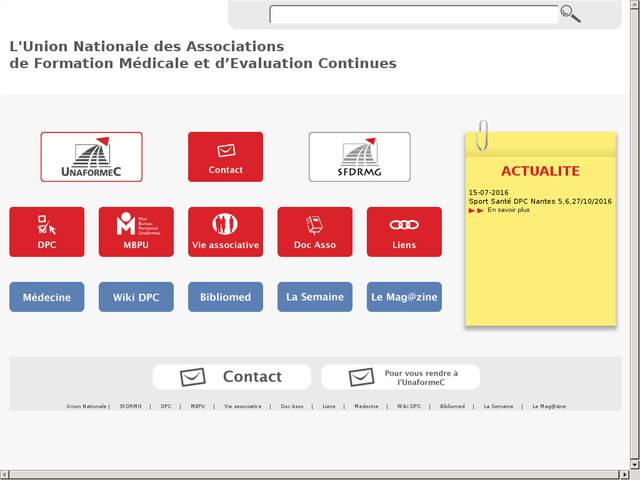Click Pour vous rendre à l'UnaformeC button
The height and width of the screenshot is (480, 640).
(x=400, y=377)
